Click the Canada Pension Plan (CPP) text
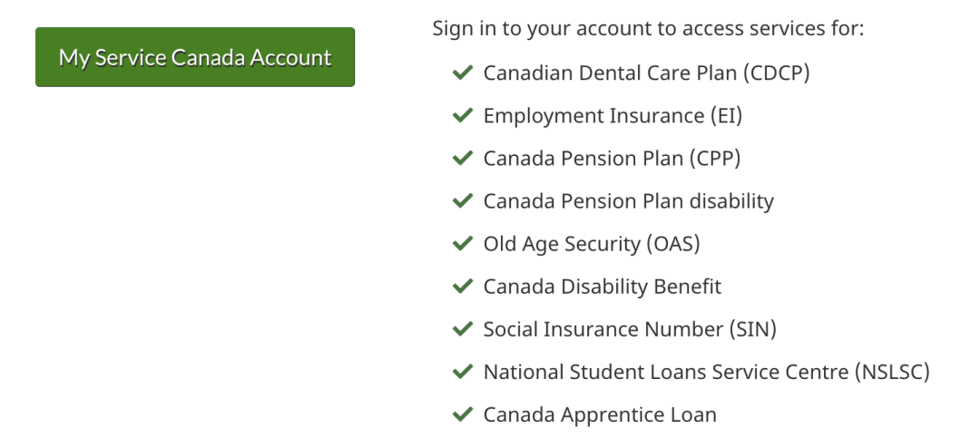980x438 pixels. coord(612,158)
